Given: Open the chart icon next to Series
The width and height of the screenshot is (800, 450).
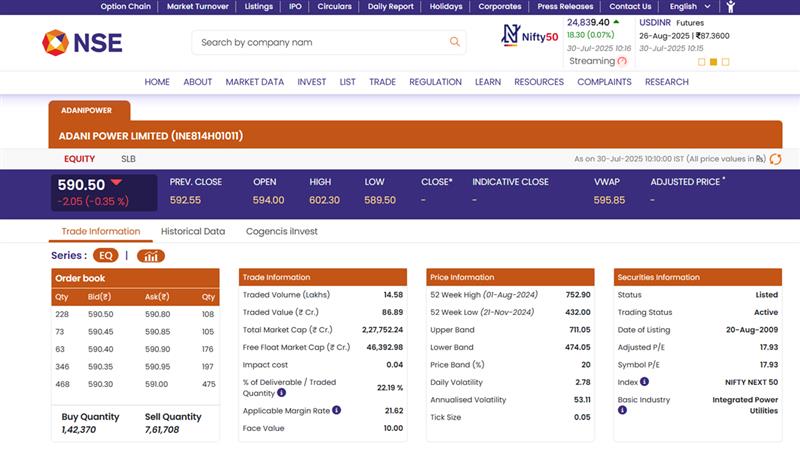Looking at the screenshot, I should click(152, 256).
